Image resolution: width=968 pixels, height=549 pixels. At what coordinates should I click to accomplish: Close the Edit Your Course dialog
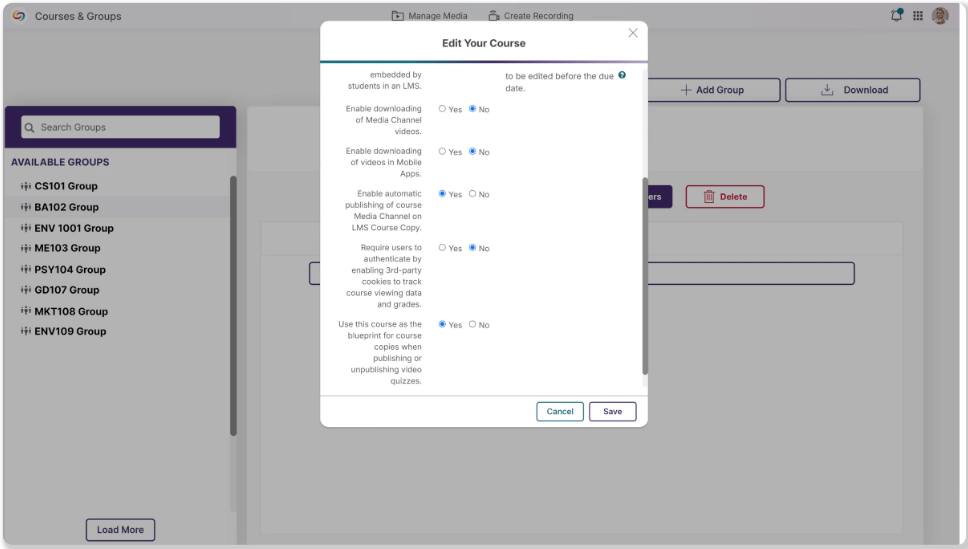[x=633, y=33]
